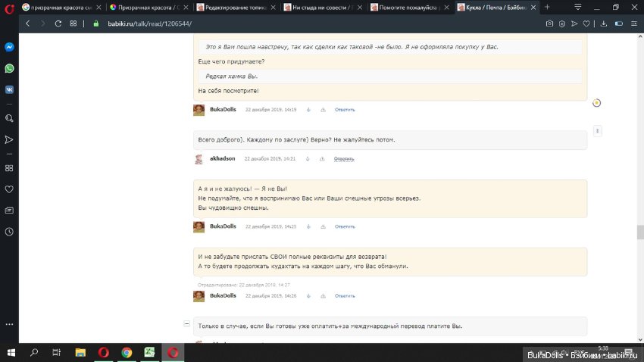644x362 pixels.
Task: Switch to the 'Ни стыда ни совести' tab
Action: (322, 7)
